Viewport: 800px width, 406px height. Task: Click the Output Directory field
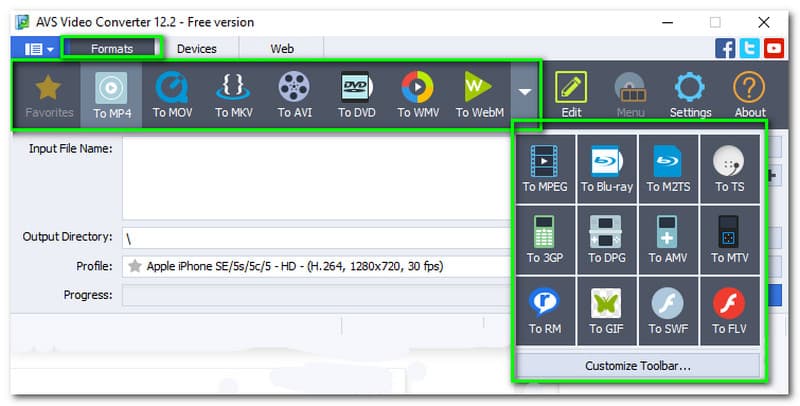click(316, 238)
